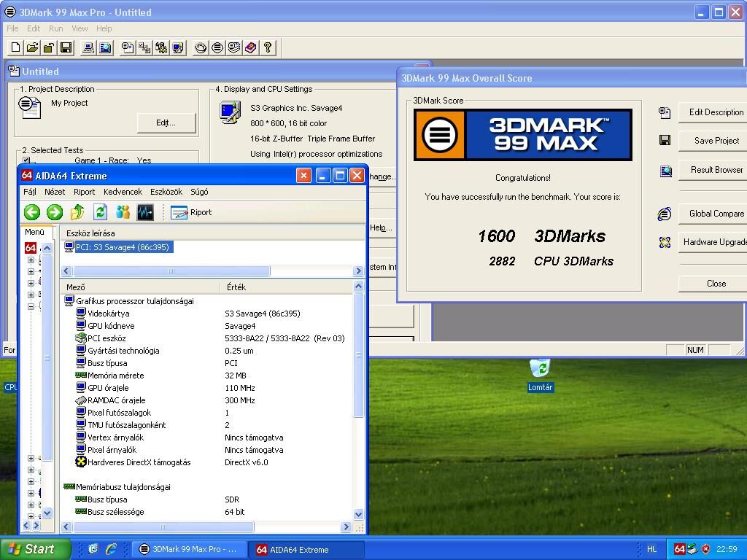Switch to the Menü tab in AIDA64
The height and width of the screenshot is (560, 747).
[x=34, y=232]
